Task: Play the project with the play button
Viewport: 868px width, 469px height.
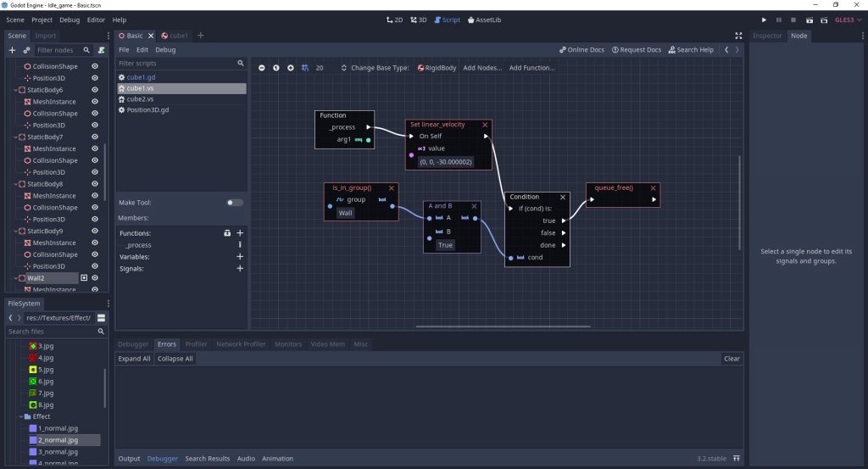Action: click(x=764, y=20)
